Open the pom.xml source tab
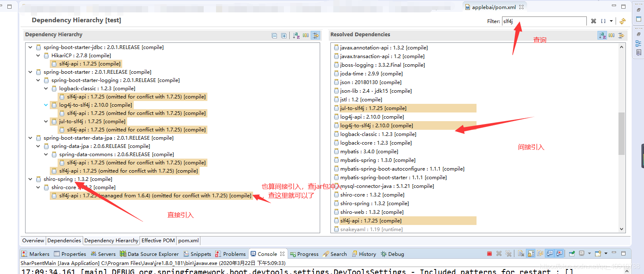 point(188,241)
